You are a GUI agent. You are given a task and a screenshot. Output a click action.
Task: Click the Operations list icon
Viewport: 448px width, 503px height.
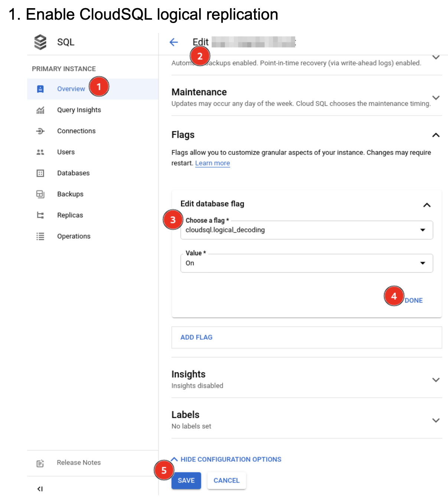pyautogui.click(x=40, y=236)
